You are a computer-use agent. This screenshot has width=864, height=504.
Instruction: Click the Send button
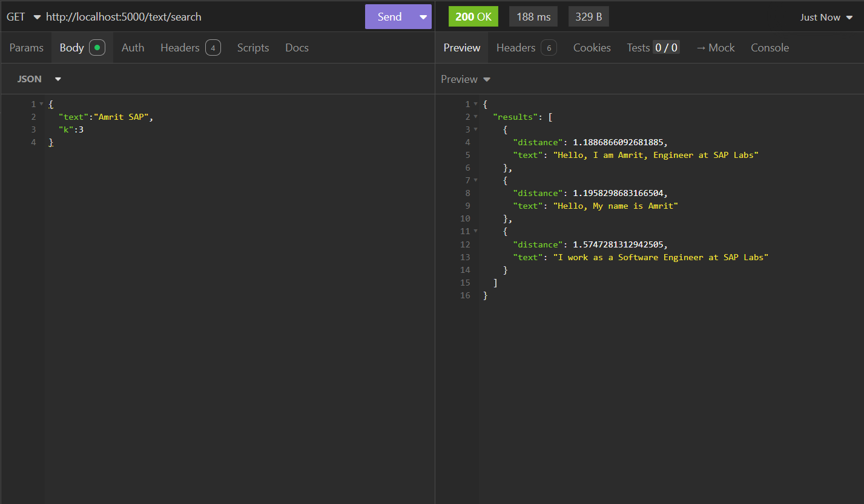point(389,17)
